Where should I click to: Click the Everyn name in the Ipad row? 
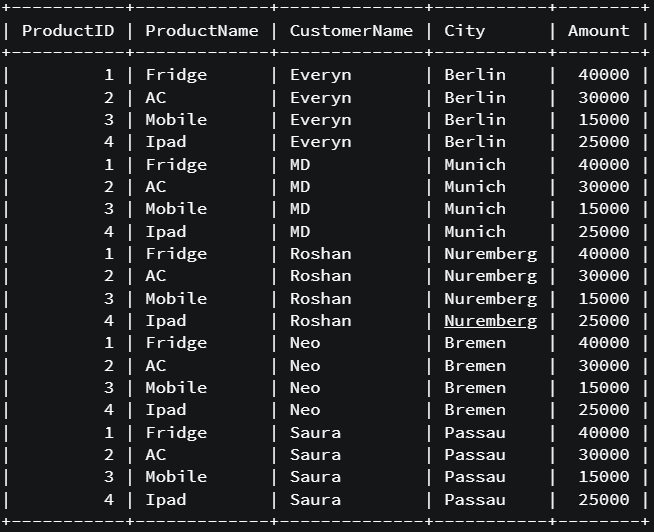(x=320, y=142)
